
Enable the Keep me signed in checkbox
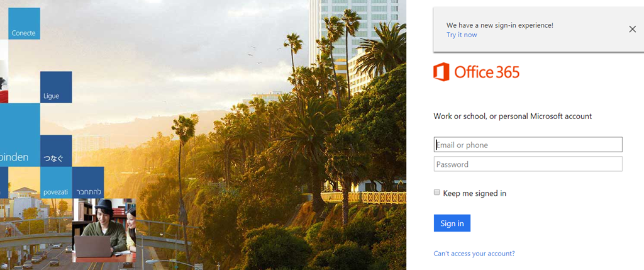[437, 193]
